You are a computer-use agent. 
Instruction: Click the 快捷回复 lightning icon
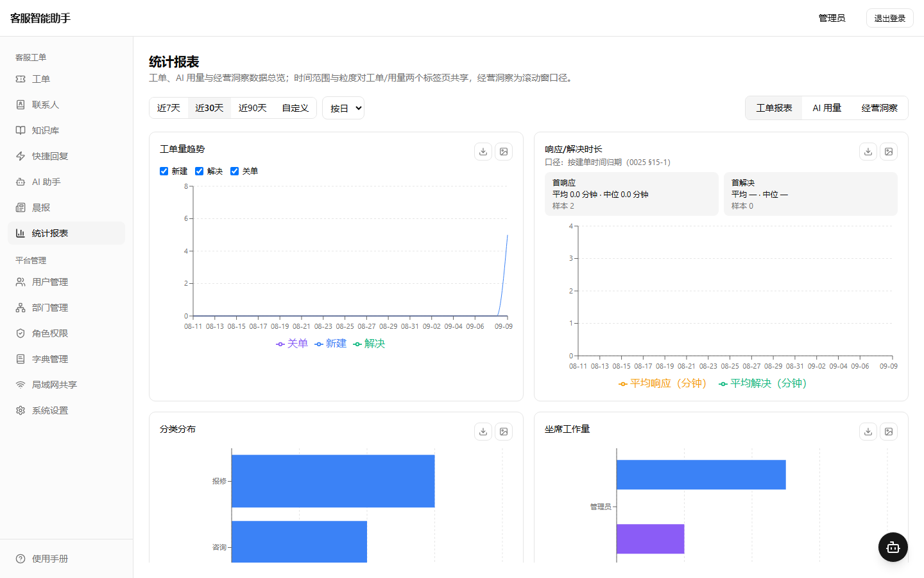21,156
